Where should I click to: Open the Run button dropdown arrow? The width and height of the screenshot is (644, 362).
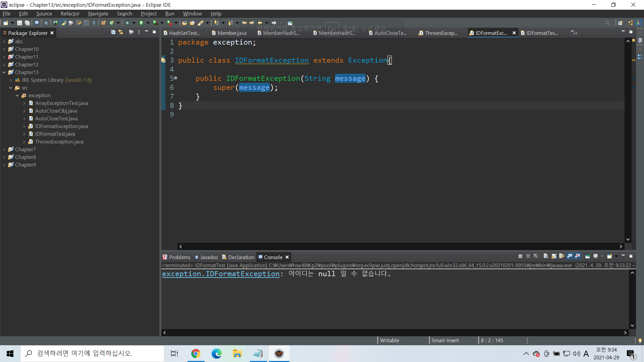coord(148,23)
